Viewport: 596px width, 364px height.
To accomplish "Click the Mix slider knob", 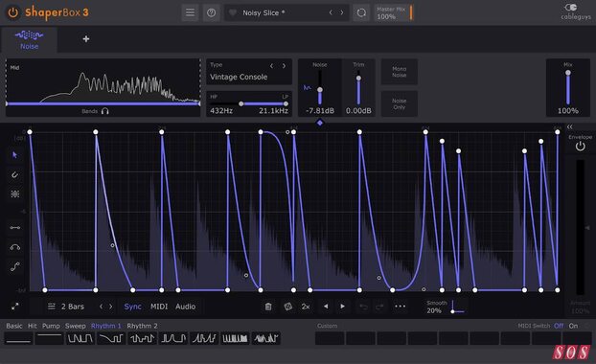I will (x=568, y=73).
